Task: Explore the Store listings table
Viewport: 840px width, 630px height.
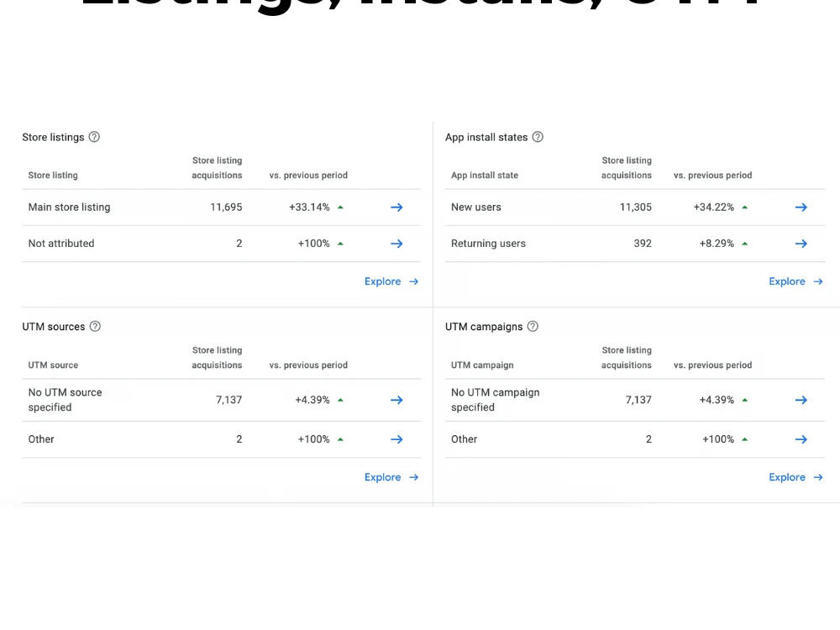Action: [x=391, y=281]
